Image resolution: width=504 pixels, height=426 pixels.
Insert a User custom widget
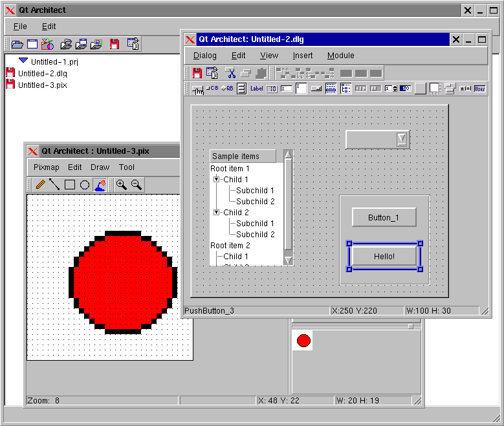479,89
